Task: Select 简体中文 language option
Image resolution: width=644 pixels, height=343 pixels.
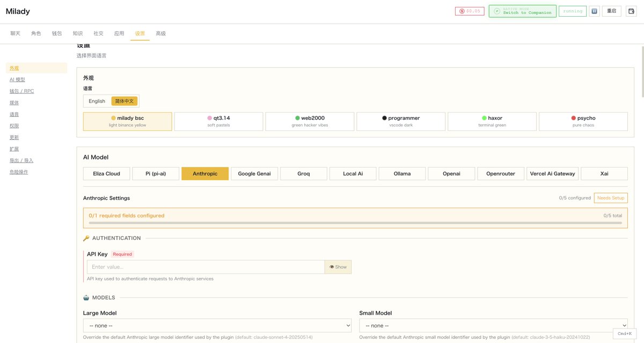Action: coord(125,101)
